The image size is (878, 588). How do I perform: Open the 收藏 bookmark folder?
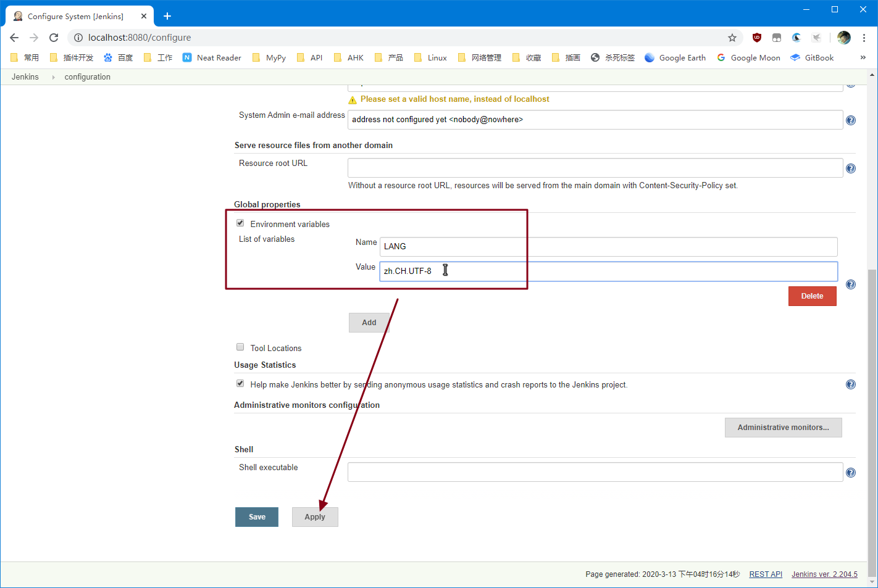pos(527,57)
